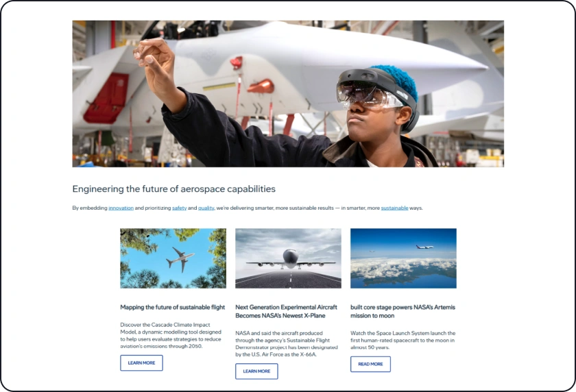Open thumbnail of aircraft on runway

pos(289,258)
